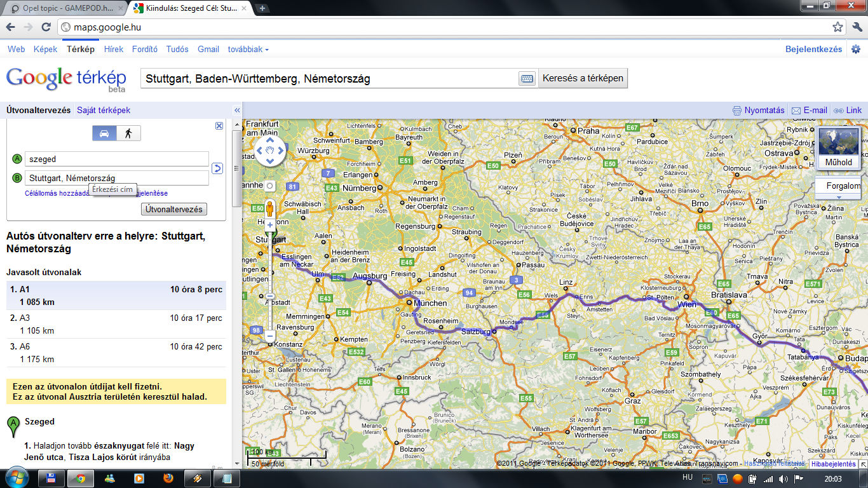The height and width of the screenshot is (488, 868).
Task: Collapse the left side panel
Action: click(237, 111)
